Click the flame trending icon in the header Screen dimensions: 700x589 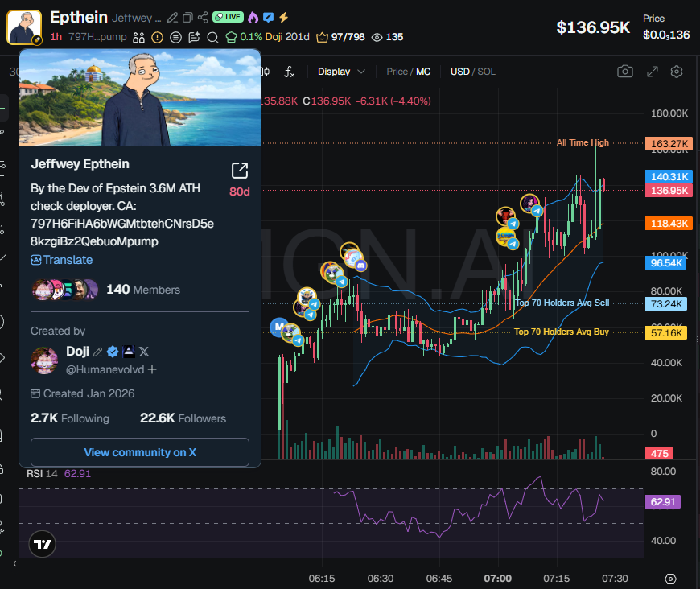(253, 17)
